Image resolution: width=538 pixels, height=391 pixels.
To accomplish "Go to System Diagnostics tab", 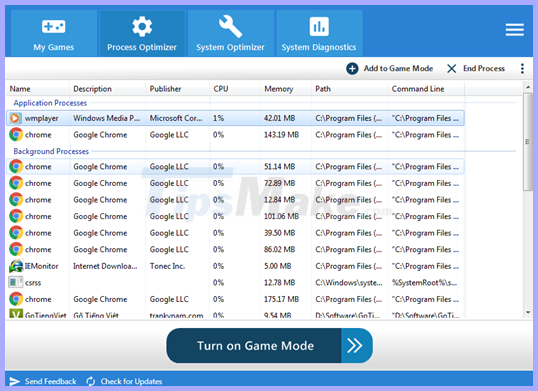I will pos(319,33).
